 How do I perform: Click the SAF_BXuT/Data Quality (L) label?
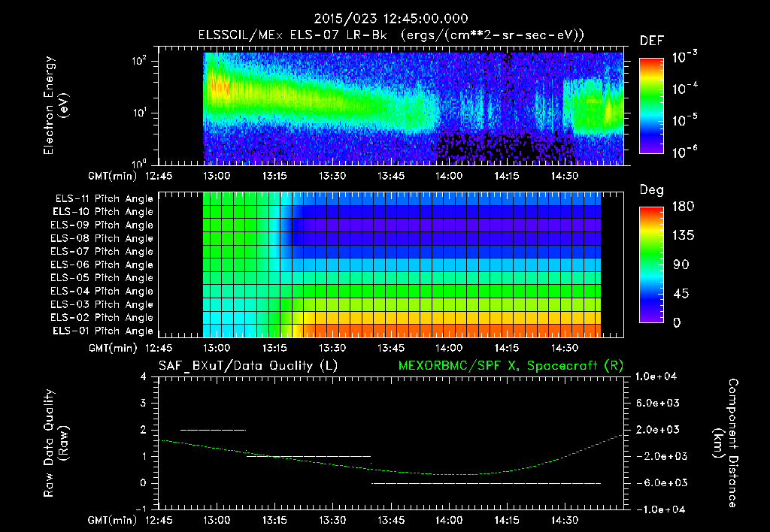coord(248,366)
